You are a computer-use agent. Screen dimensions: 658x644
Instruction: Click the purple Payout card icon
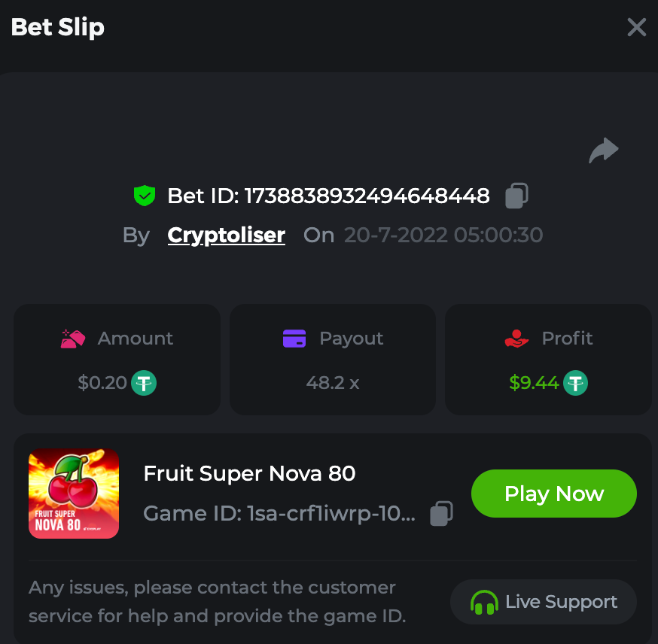coord(294,339)
